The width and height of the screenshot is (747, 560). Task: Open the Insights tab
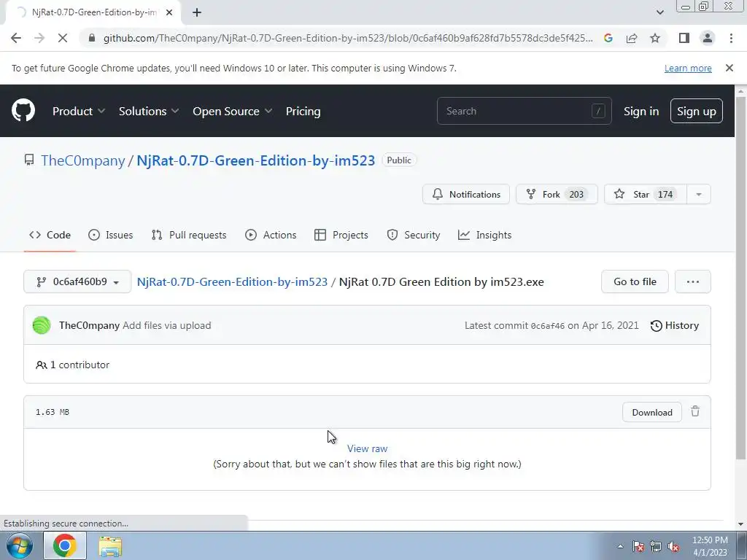click(x=484, y=235)
